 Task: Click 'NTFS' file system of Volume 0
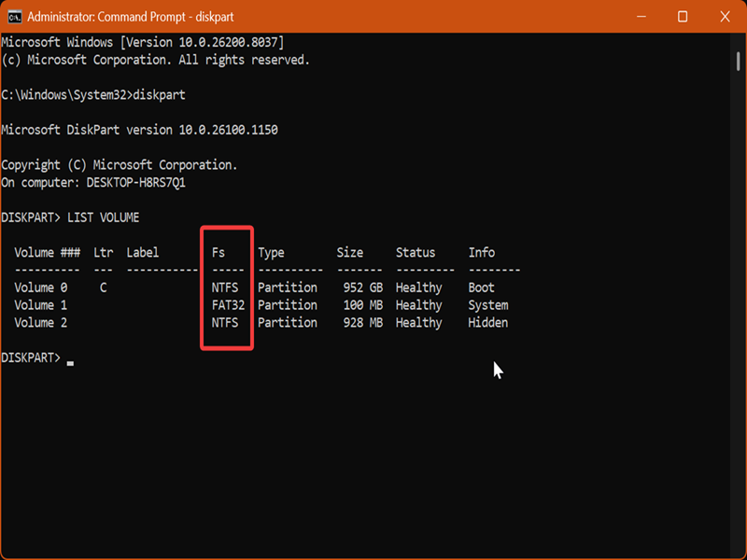tap(225, 287)
